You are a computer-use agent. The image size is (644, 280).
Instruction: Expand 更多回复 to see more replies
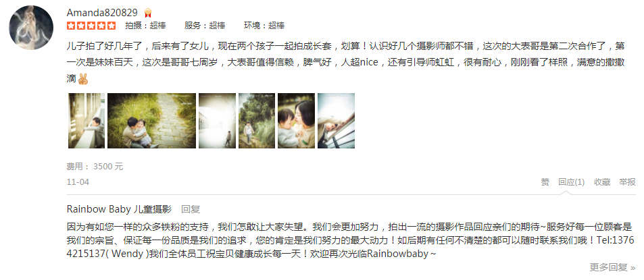(612, 267)
